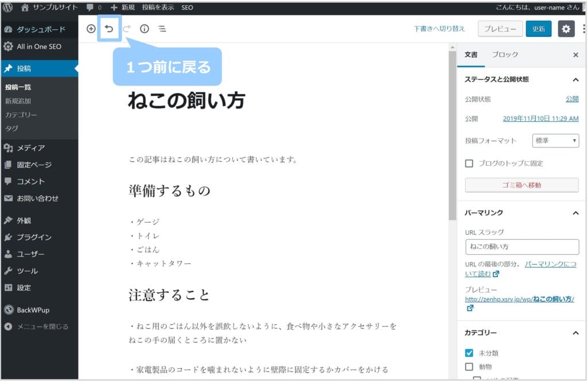This screenshot has height=381, width=588.
Task: Open the block navigation list icon
Action: point(163,29)
